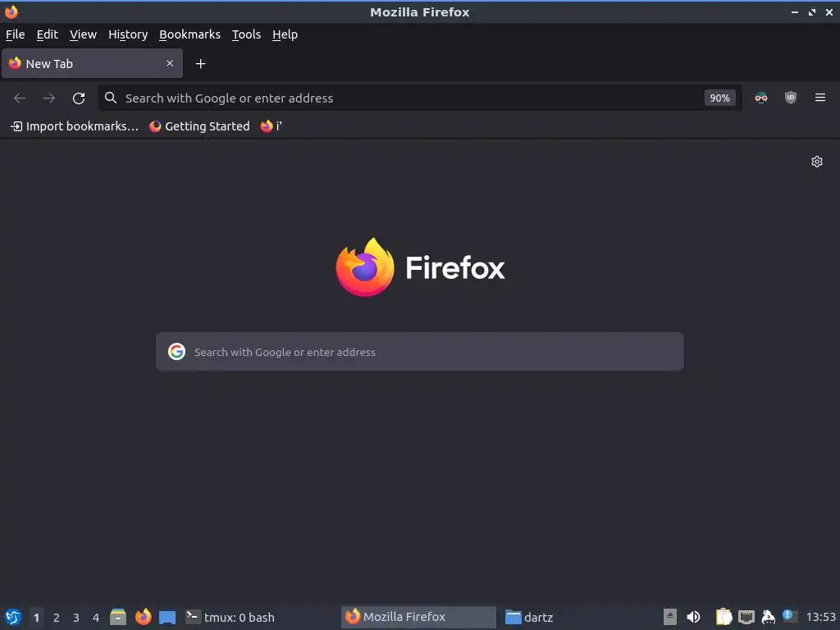The image size is (840, 630).
Task: Select Mozilla Firefox taskbar entry
Action: [x=419, y=617]
